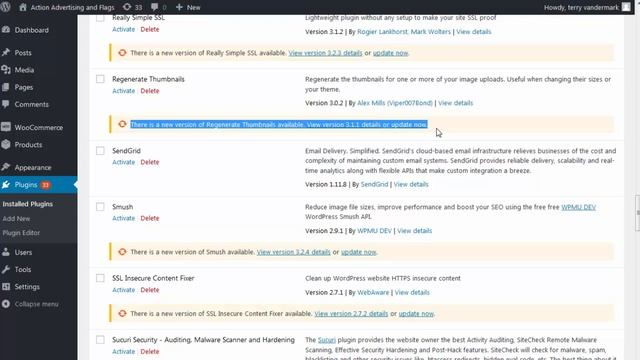This screenshot has height=360, width=640.
Task: Click the Appearance brush icon
Action: pyautogui.click(x=6, y=167)
